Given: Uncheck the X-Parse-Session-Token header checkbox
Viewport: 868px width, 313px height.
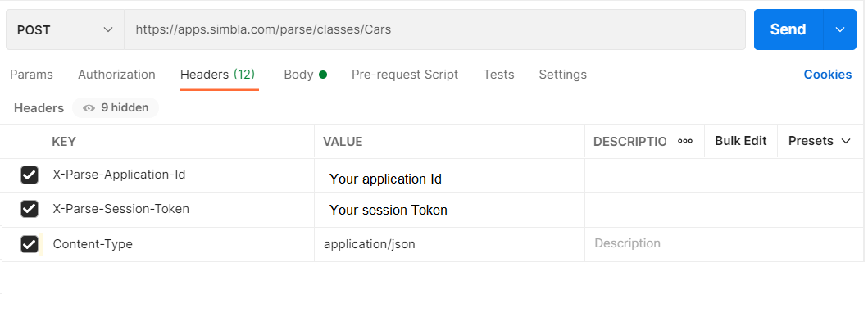Looking at the screenshot, I should pyautogui.click(x=30, y=209).
